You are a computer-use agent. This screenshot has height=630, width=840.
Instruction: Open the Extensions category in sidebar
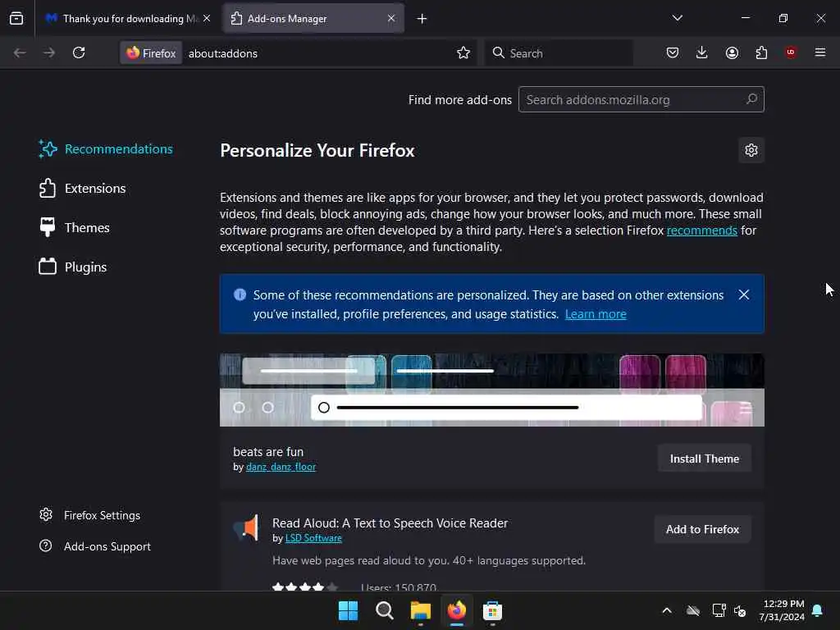[83, 189]
